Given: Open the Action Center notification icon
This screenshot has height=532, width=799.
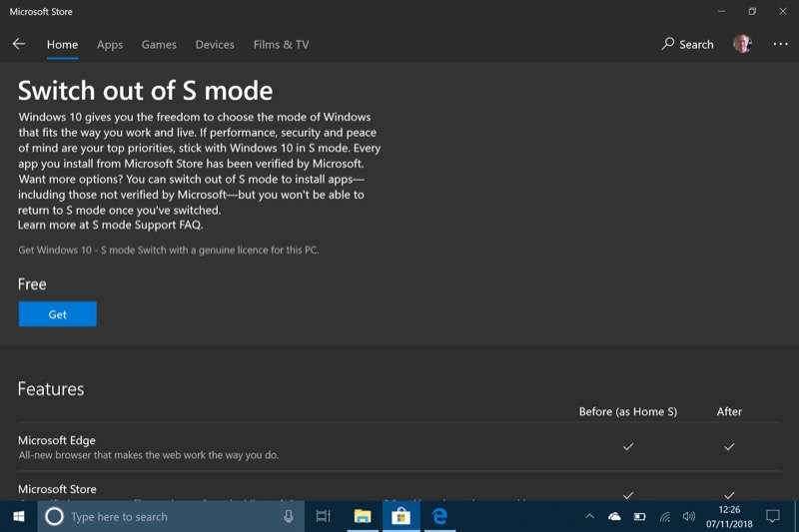Looking at the screenshot, I should (x=773, y=516).
